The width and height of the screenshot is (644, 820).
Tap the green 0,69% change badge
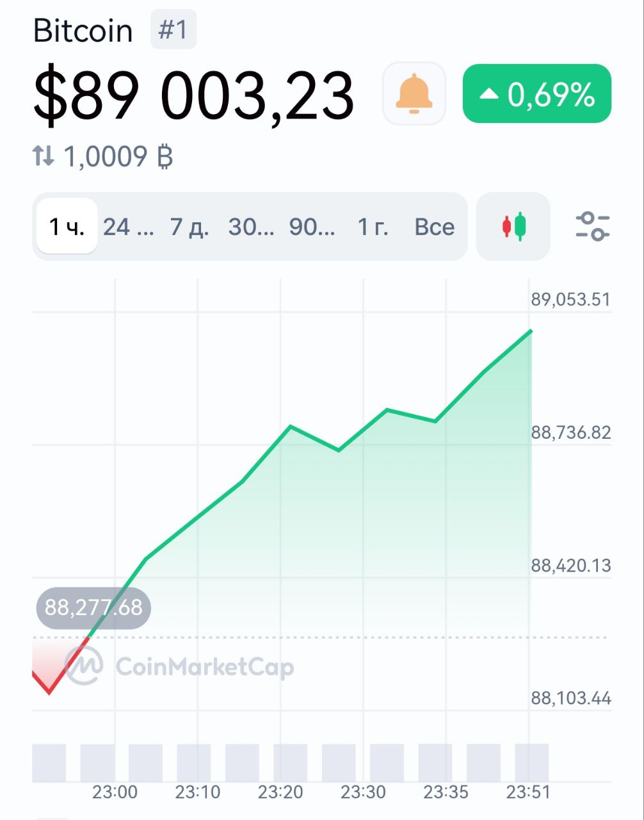coord(536,94)
